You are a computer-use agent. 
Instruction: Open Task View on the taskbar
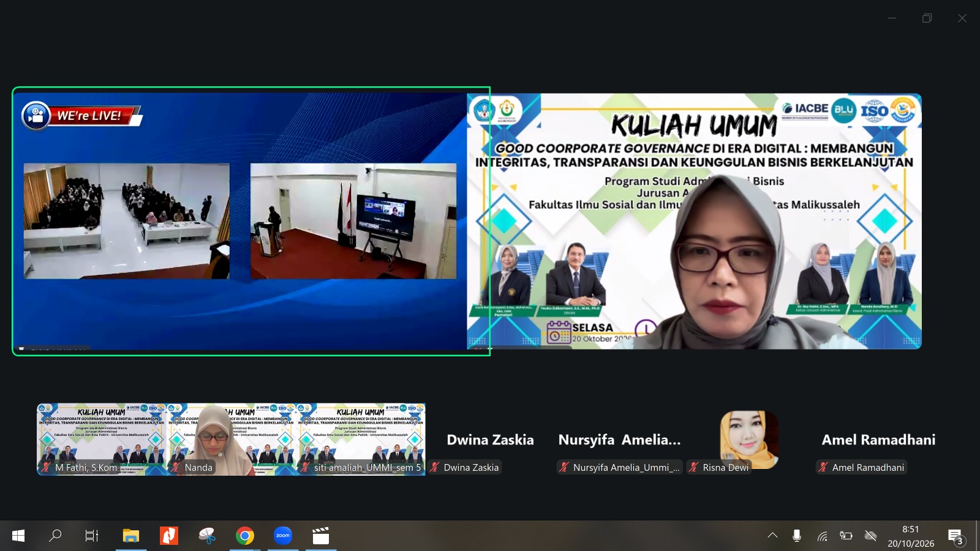tap(92, 536)
